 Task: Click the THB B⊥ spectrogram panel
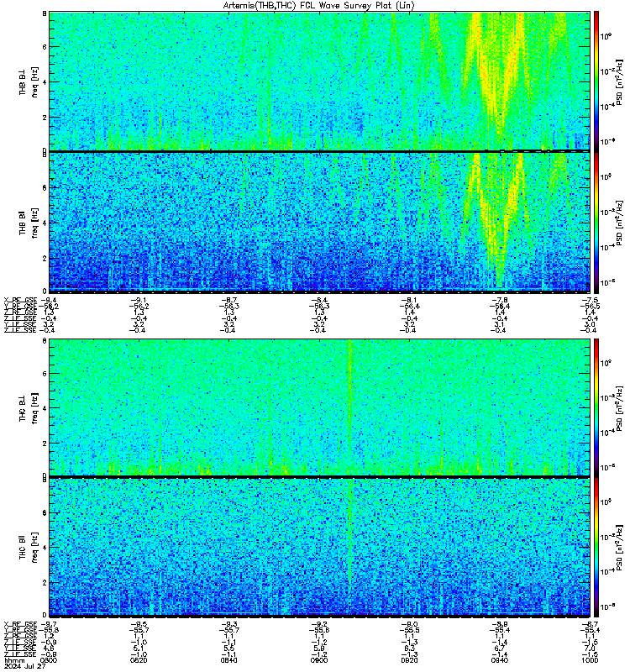pos(320,81)
